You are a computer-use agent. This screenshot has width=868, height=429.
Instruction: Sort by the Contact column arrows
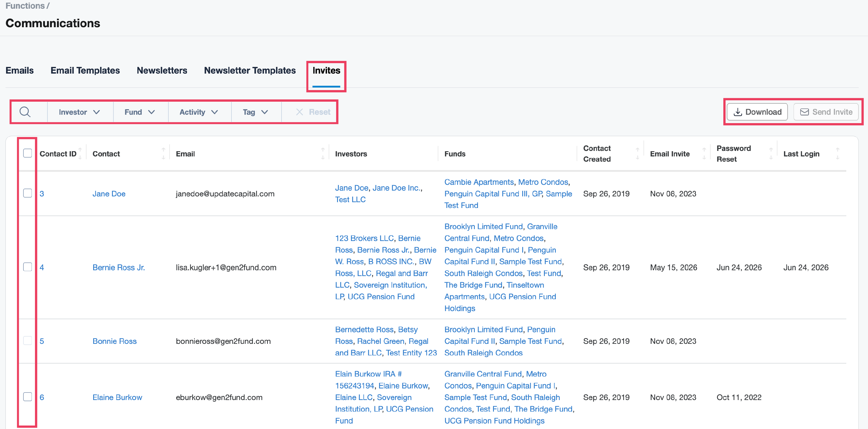163,154
